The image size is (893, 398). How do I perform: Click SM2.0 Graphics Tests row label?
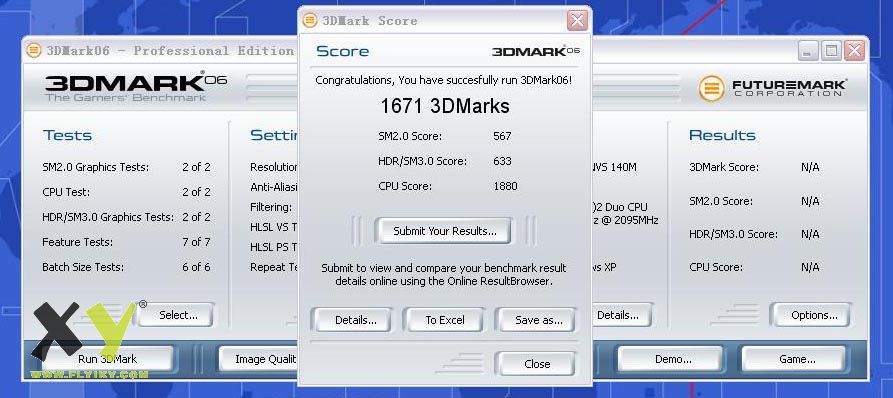[96, 167]
